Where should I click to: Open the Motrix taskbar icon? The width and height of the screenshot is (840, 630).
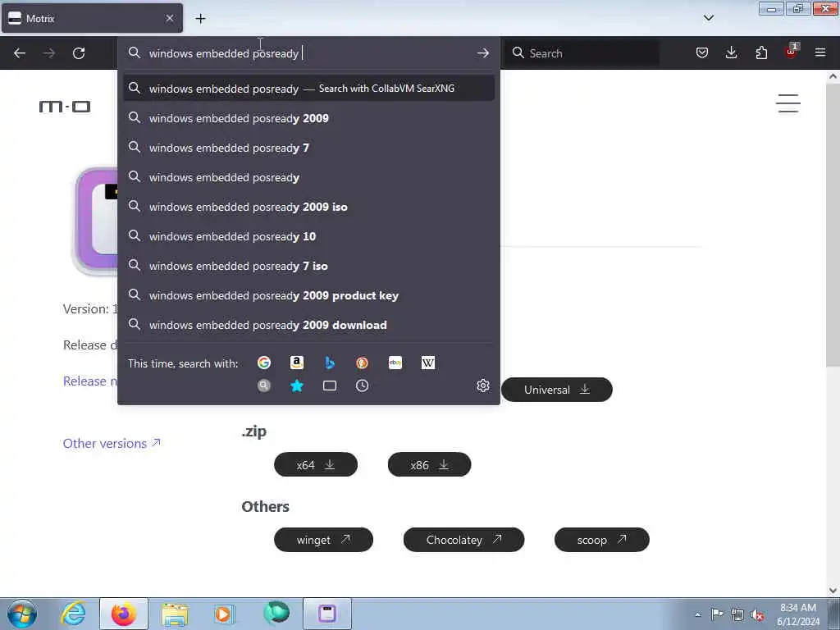click(x=327, y=614)
